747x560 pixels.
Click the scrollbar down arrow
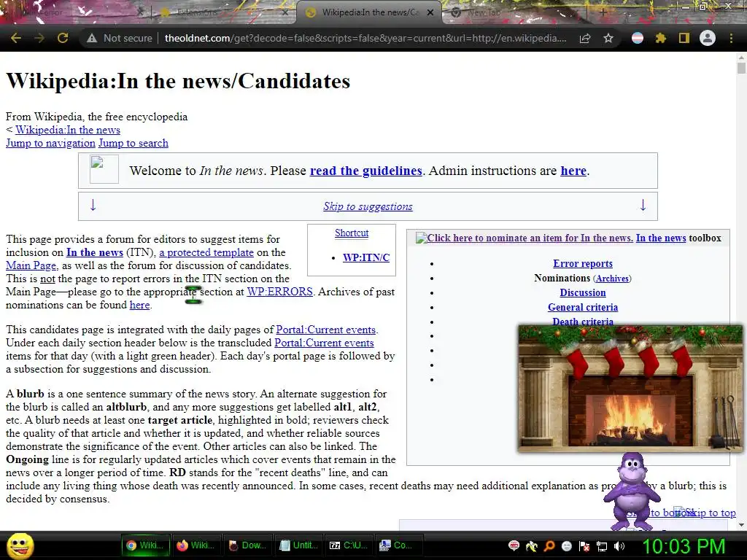(741, 525)
